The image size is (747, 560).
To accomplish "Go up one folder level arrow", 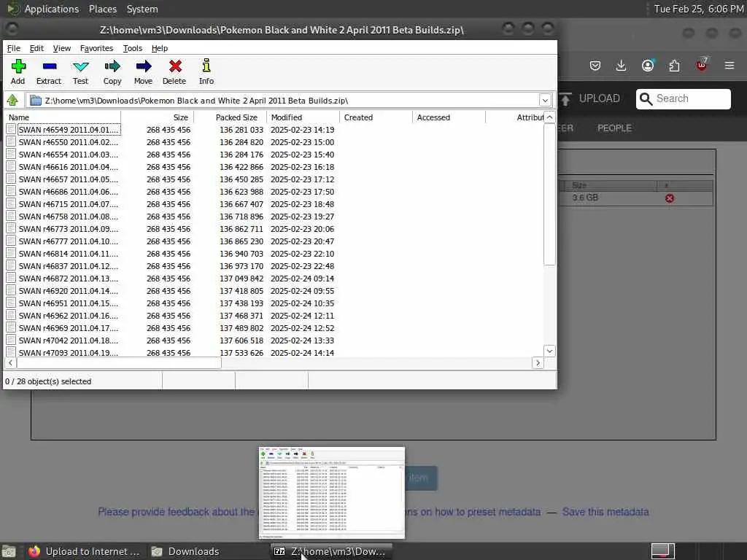I will (x=12, y=100).
